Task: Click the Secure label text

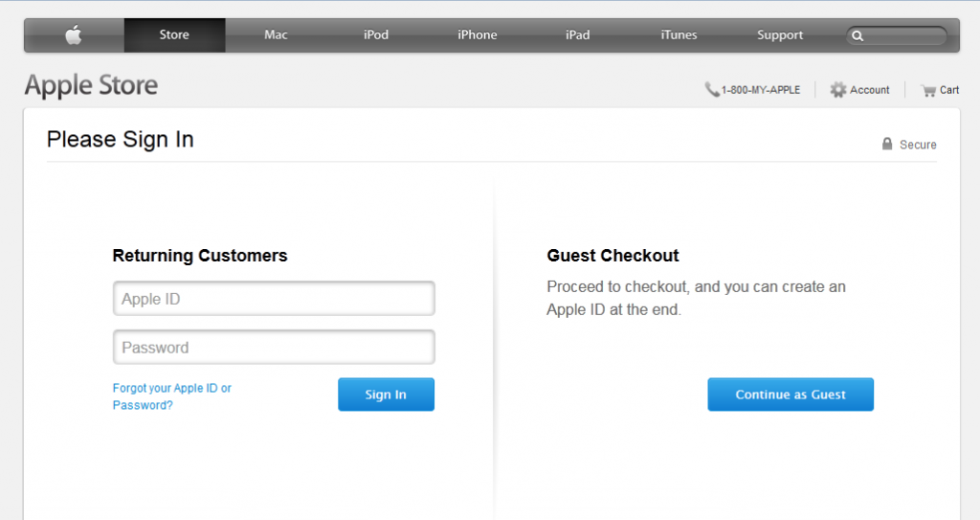Action: tap(918, 145)
